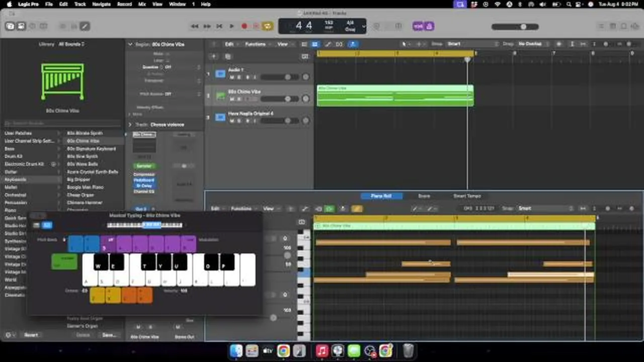Adjust the master volume slider in the control bar
This screenshot has height=362, width=644.
pyautogui.click(x=515, y=27)
